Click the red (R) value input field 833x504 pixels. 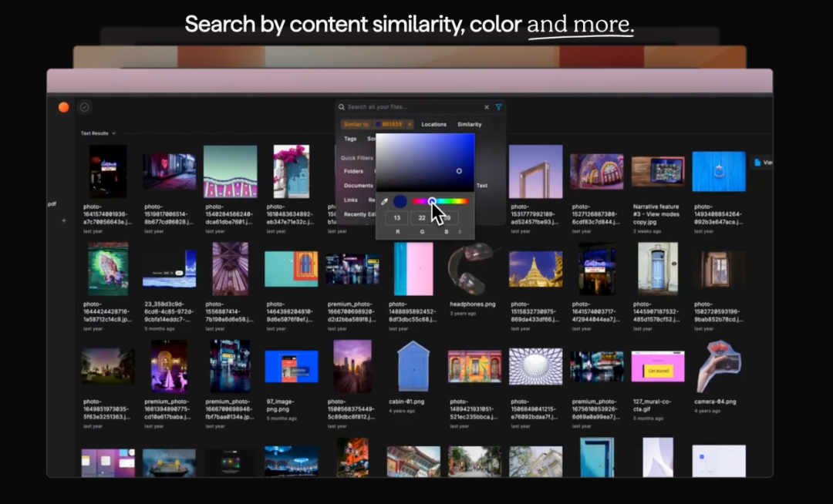(396, 218)
